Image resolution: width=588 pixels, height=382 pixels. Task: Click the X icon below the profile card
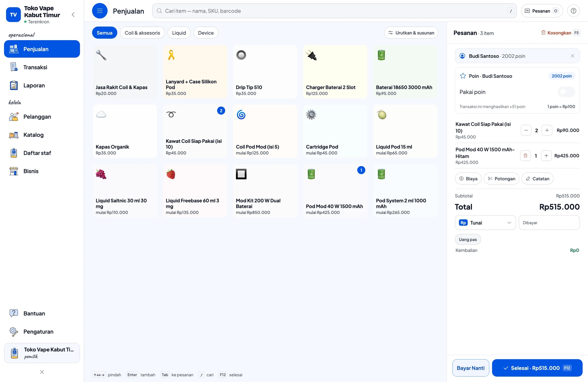point(42,372)
